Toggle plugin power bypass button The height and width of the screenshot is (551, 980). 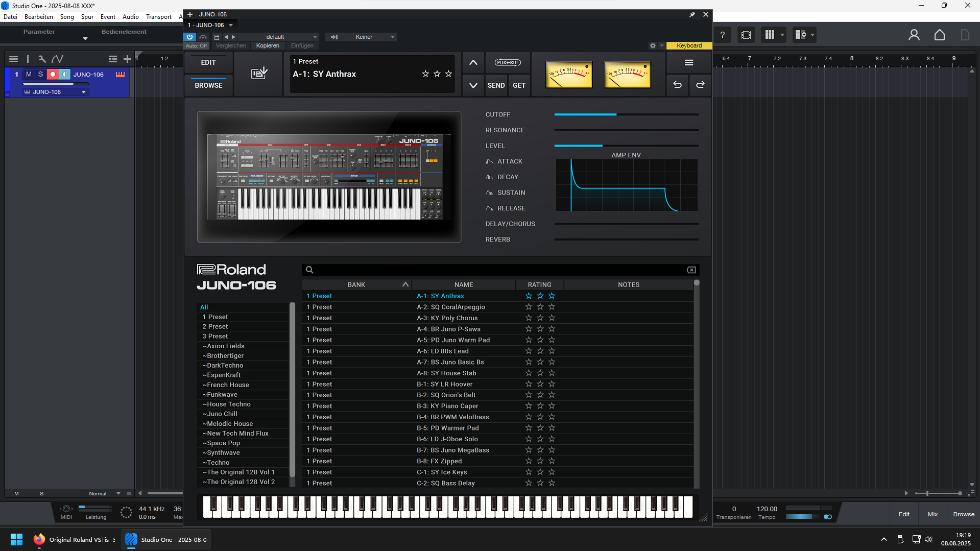pyautogui.click(x=189, y=37)
